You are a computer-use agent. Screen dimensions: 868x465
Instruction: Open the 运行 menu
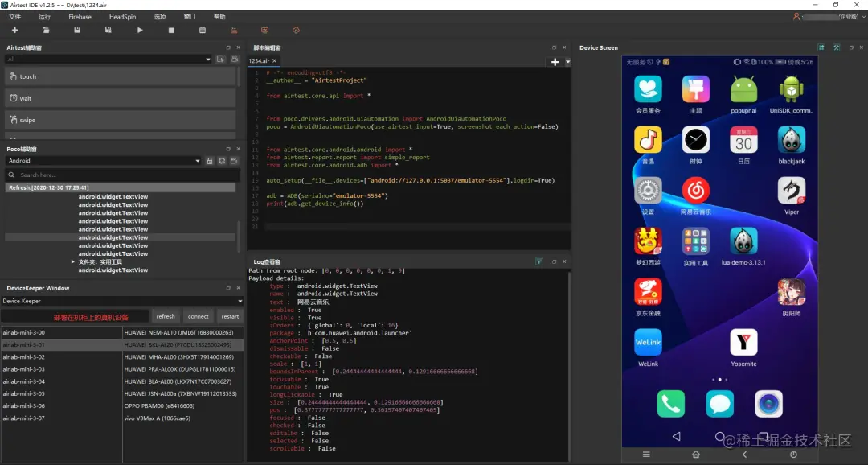pos(45,17)
